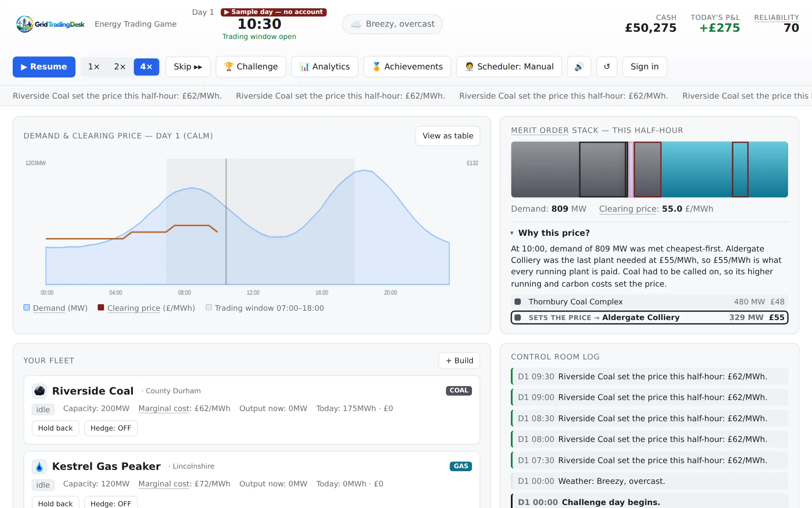Click Marginal cost: £72/MWh label

click(x=184, y=484)
